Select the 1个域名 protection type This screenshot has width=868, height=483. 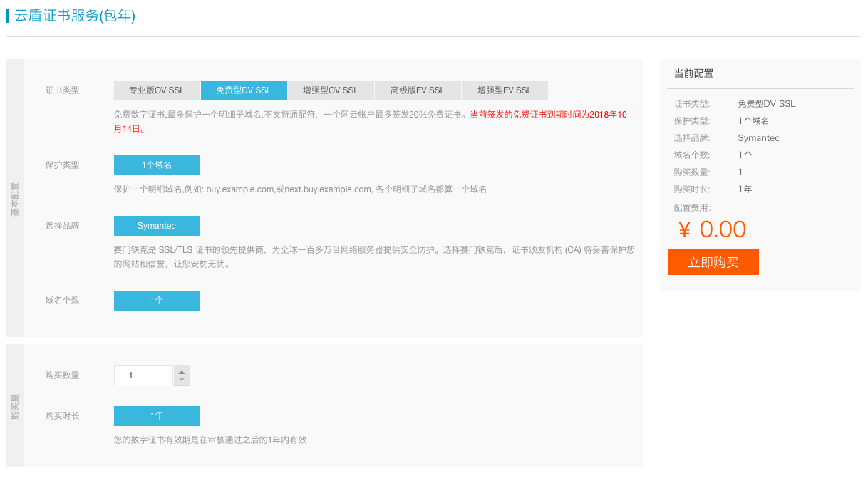click(157, 165)
